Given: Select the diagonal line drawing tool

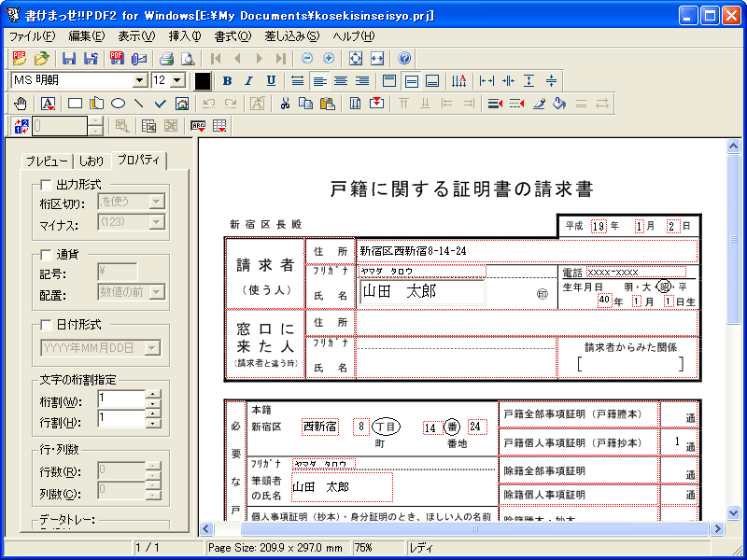Looking at the screenshot, I should click(138, 104).
